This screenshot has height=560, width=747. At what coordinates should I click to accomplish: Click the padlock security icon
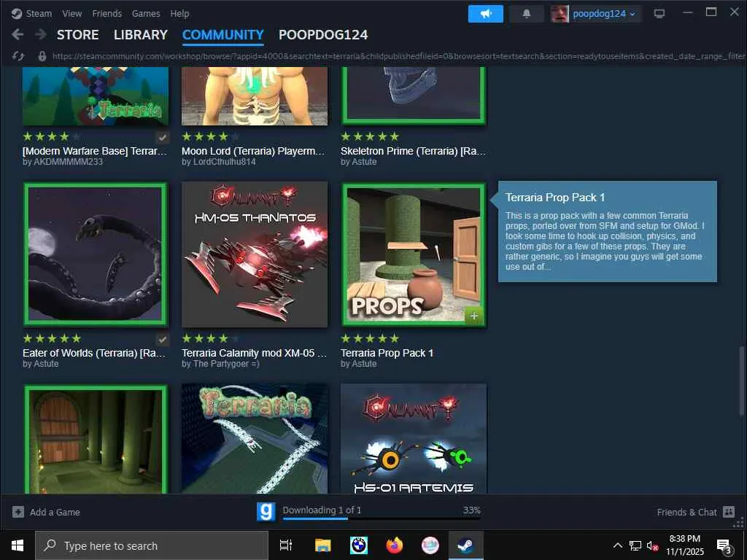(42, 56)
